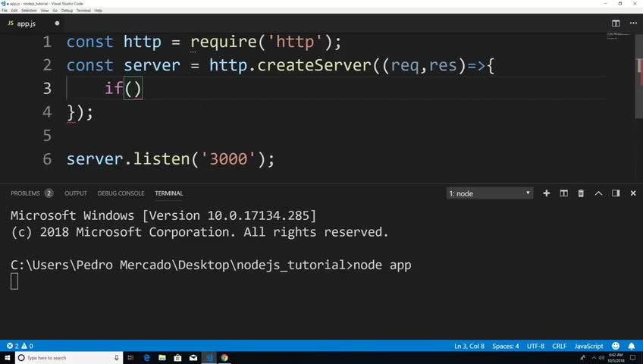Open the File menu
This screenshot has height=364, width=643.
(5, 11)
